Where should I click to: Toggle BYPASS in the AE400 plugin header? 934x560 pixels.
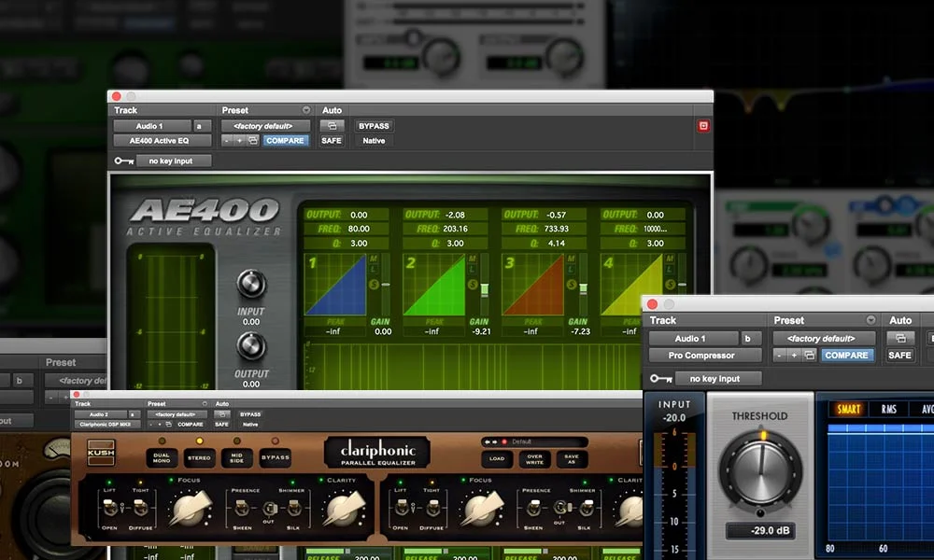click(374, 126)
